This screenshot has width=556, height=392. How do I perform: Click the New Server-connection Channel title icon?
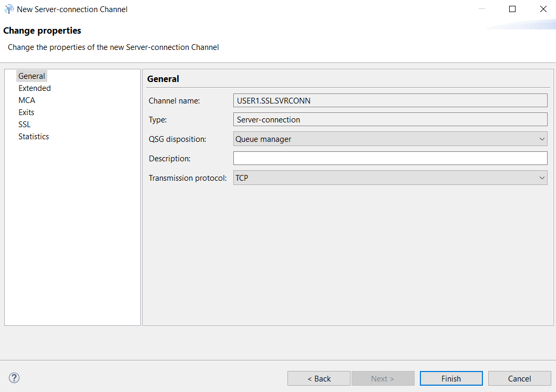pyautogui.click(x=8, y=9)
